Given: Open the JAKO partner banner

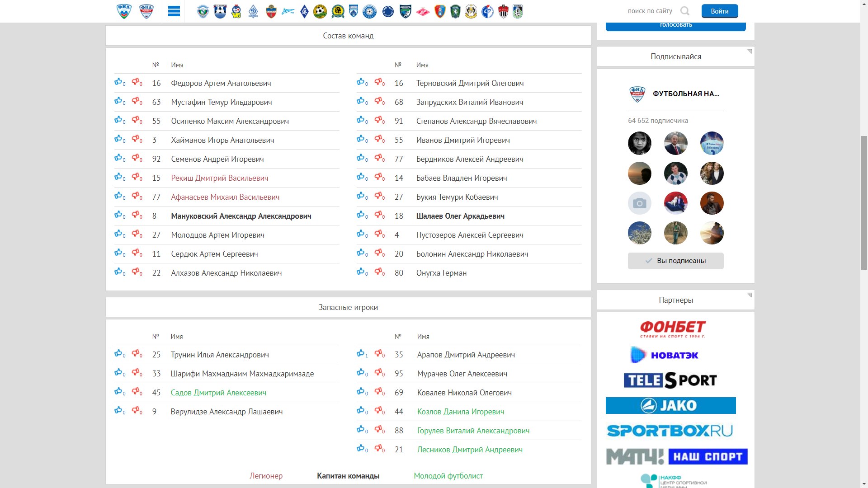Looking at the screenshot, I should 670,405.
